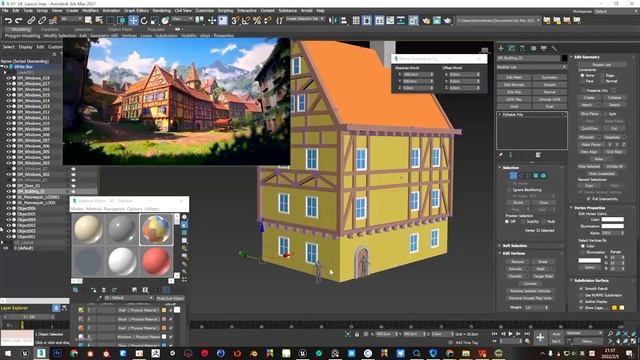Switch to Hierarchy command panel tab
The height and width of the screenshot is (360, 640).
point(522,48)
